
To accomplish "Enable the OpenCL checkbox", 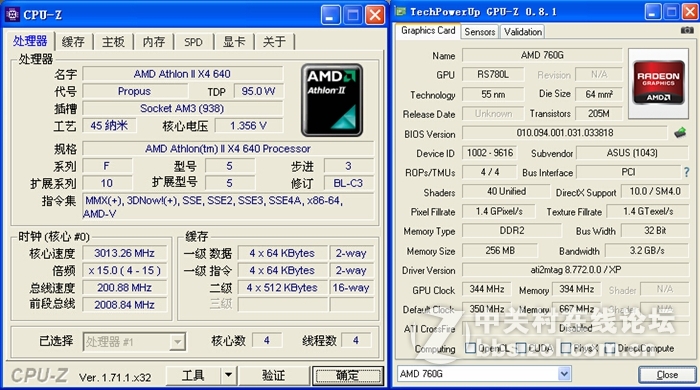I will pos(470,348).
